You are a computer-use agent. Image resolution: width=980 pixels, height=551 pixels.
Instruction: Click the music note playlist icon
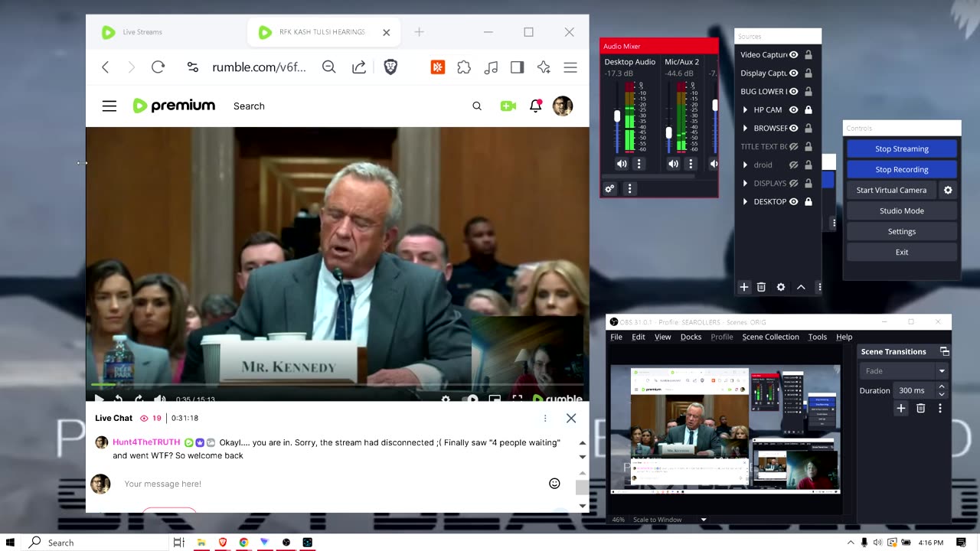coord(492,67)
